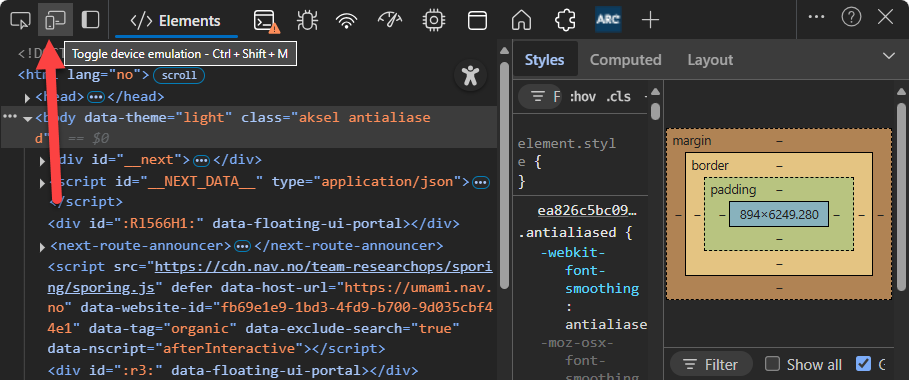
Task: Open the Network tool wifi icon
Action: click(x=346, y=21)
